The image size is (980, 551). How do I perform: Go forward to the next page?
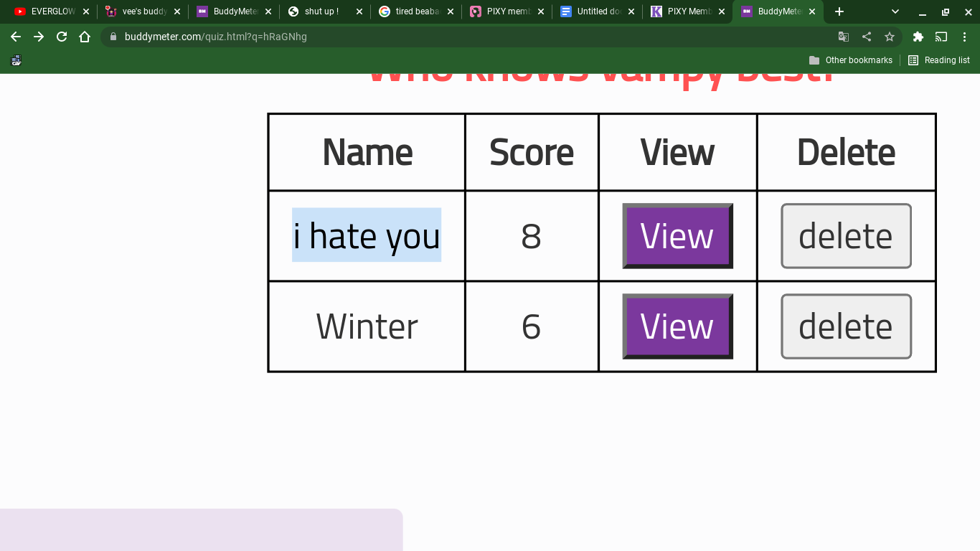click(39, 37)
